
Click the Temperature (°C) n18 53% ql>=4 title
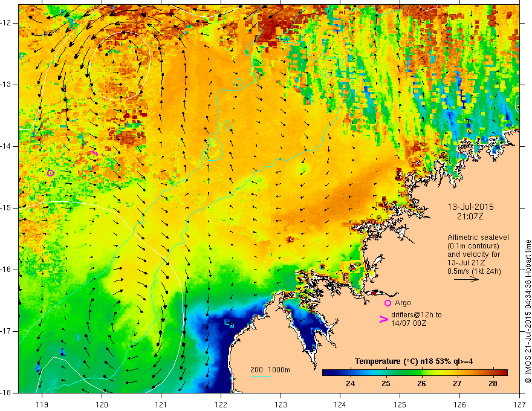click(414, 361)
